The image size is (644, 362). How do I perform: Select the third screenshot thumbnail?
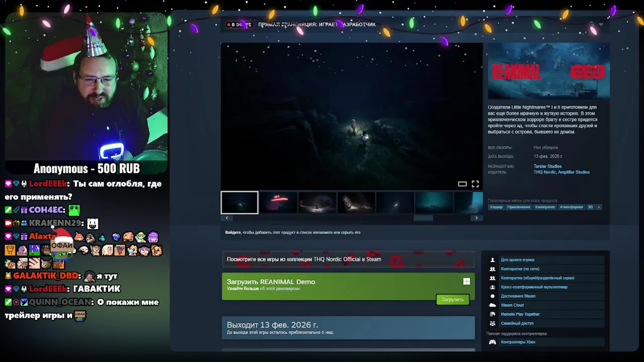[x=317, y=203]
